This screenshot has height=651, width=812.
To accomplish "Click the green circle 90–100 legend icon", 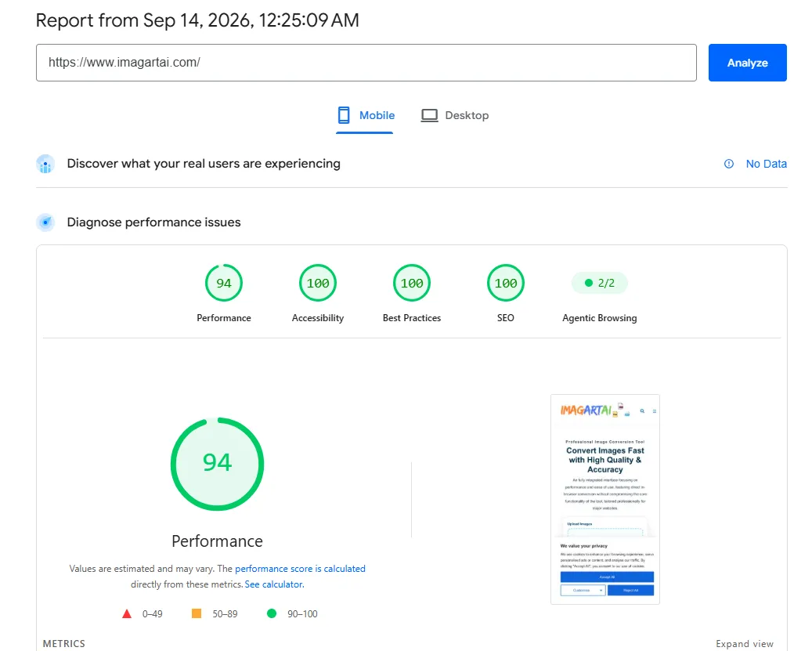I will point(272,613).
